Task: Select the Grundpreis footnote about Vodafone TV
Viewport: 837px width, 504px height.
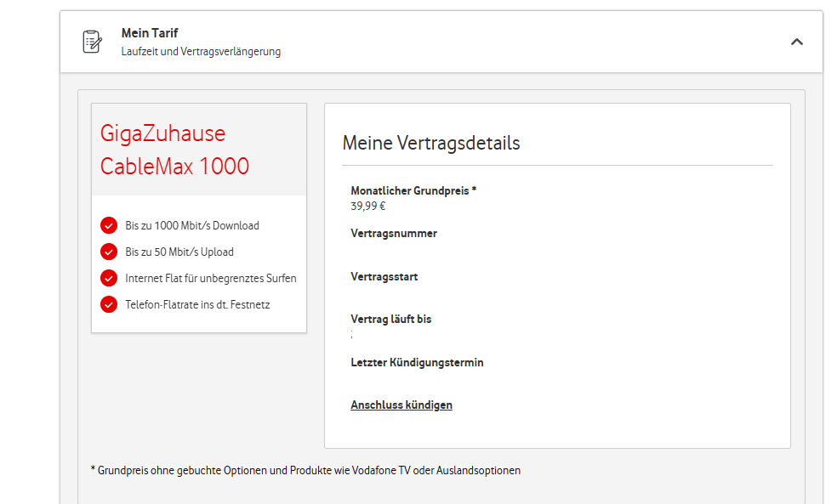Action: [305, 470]
